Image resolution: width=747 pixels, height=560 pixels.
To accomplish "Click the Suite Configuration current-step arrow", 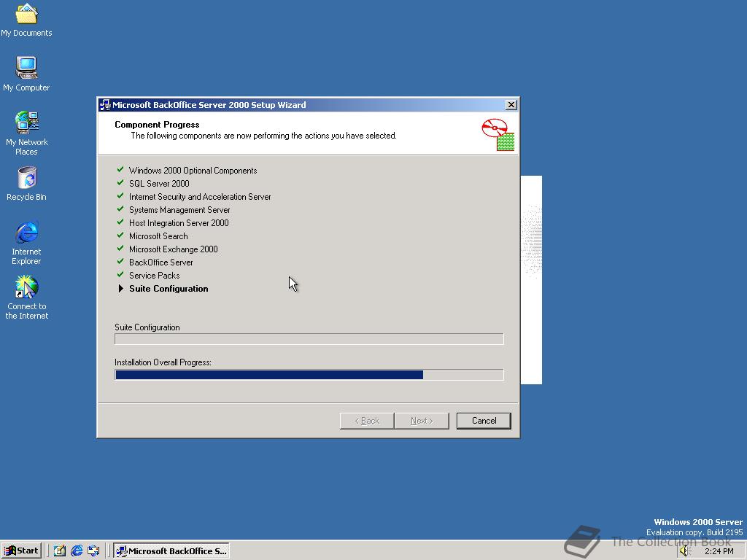I will point(121,289).
